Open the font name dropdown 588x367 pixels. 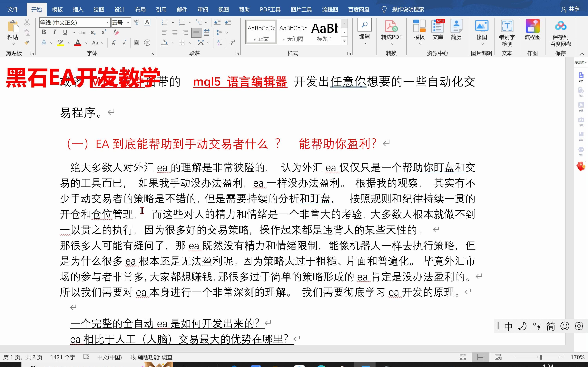click(107, 23)
